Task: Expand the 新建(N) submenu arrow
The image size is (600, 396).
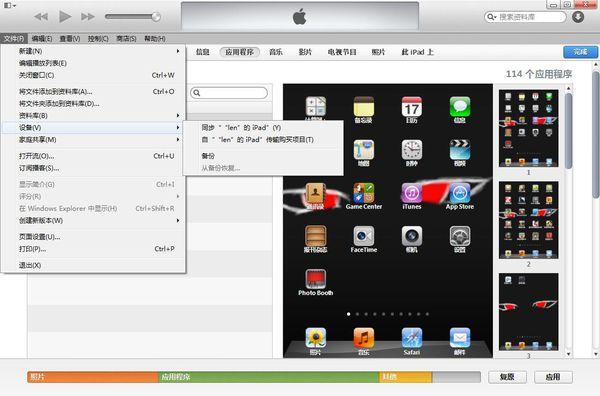Action: [x=178, y=51]
